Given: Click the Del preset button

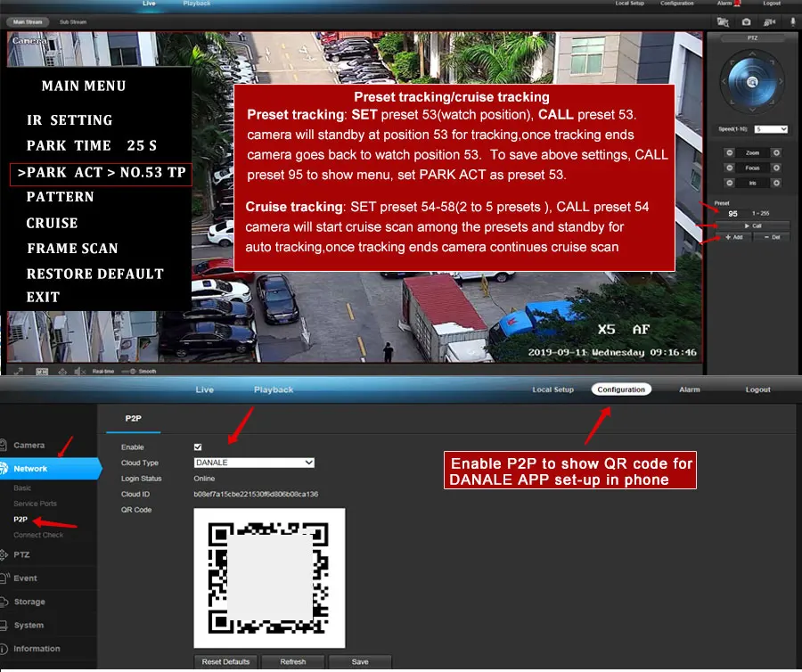Looking at the screenshot, I should (773, 237).
